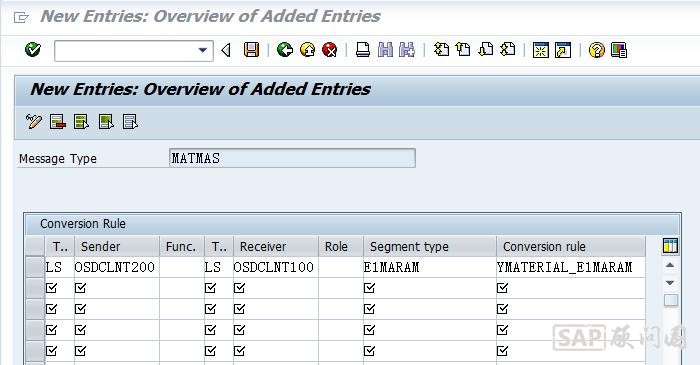
Task: Select the E1MARAM segment type cell
Action: [x=429, y=267]
